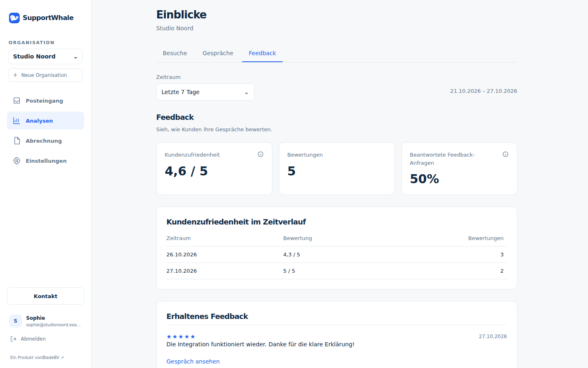
Task: Click the Neue Organisation button
Action: point(45,75)
